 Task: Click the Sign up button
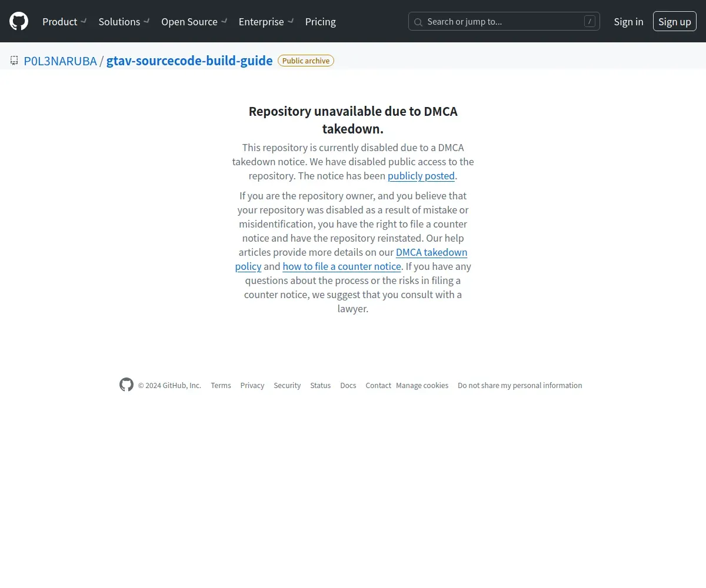point(675,22)
